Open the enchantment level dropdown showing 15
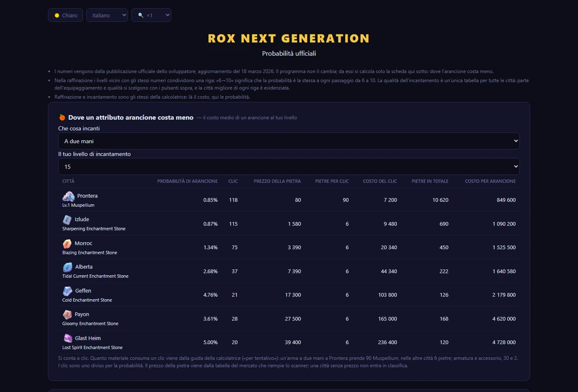578x392 pixels. tap(288, 167)
